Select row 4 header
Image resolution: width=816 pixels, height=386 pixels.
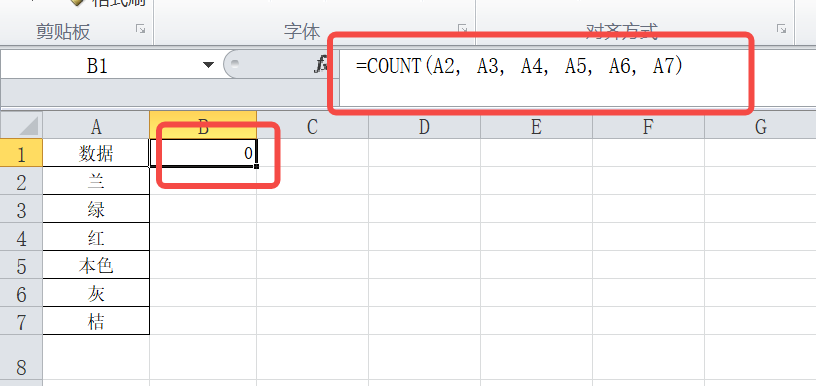(21, 237)
